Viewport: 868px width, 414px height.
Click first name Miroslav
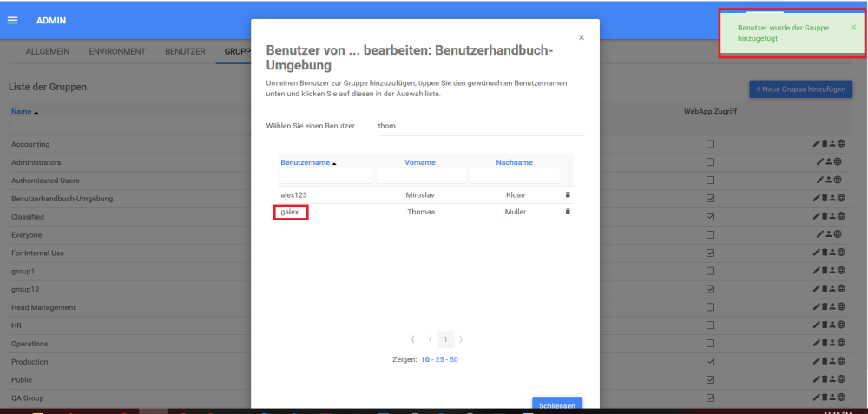[420, 194]
